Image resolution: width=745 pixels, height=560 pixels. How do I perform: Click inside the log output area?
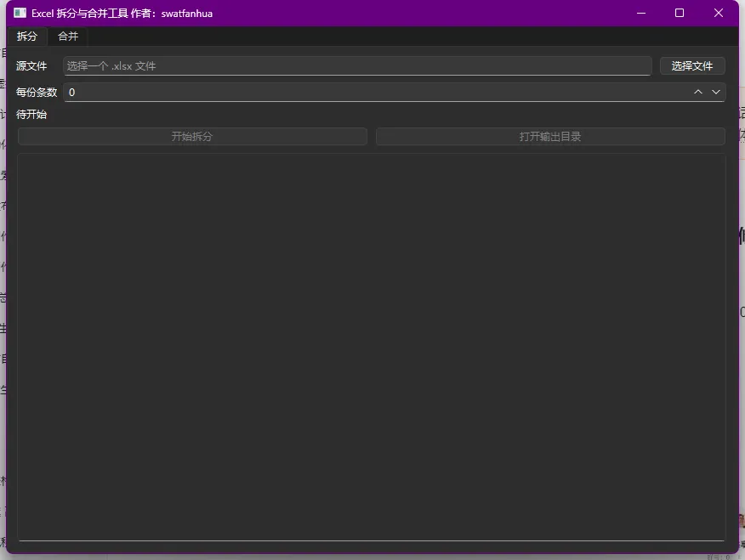click(x=372, y=347)
